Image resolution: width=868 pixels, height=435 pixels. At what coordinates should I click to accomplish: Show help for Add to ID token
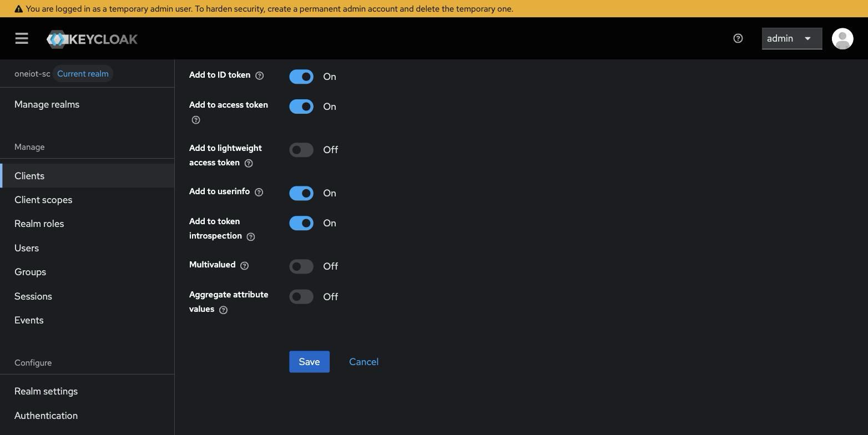click(259, 75)
